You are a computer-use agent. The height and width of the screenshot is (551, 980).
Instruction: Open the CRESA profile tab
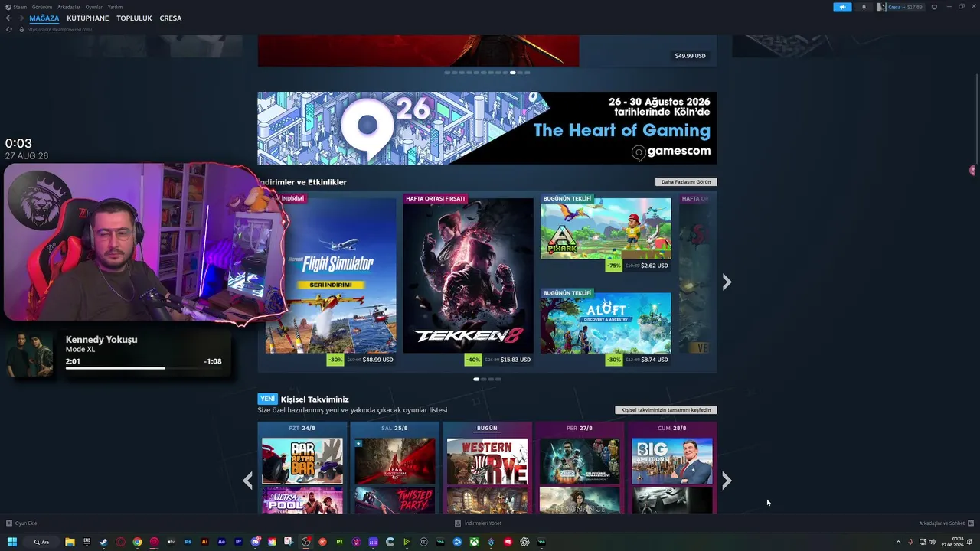171,18
